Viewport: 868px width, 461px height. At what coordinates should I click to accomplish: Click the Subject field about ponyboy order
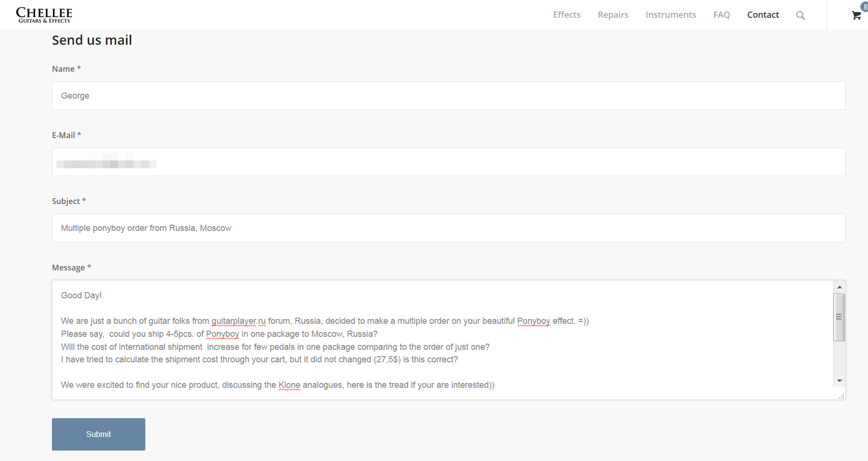tap(448, 228)
